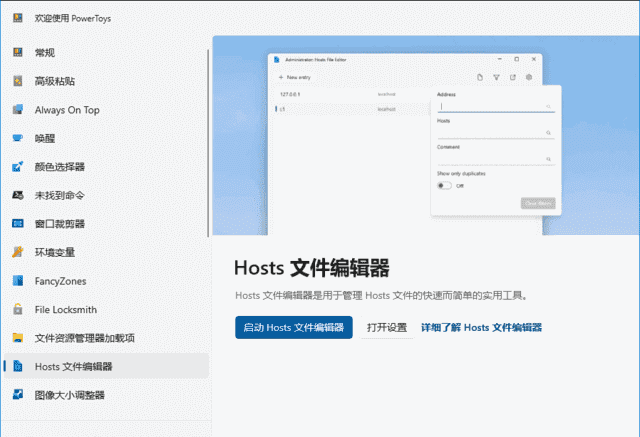The height and width of the screenshot is (437, 640).
Task: Click the 常规 general settings icon
Action: point(18,52)
